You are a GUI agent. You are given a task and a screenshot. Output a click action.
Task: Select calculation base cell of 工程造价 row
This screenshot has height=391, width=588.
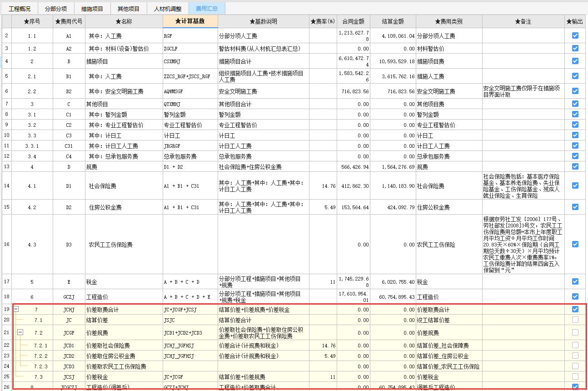190,297
